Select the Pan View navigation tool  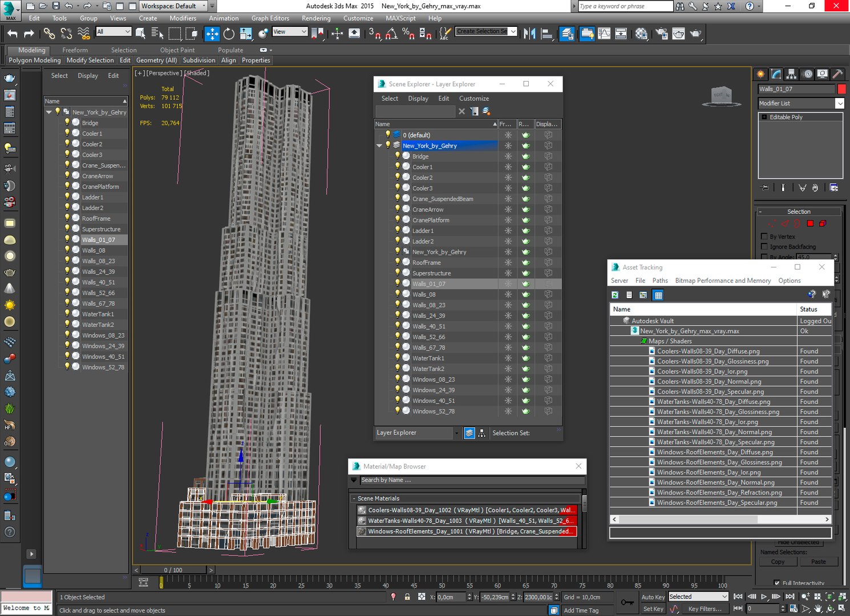tap(818, 609)
